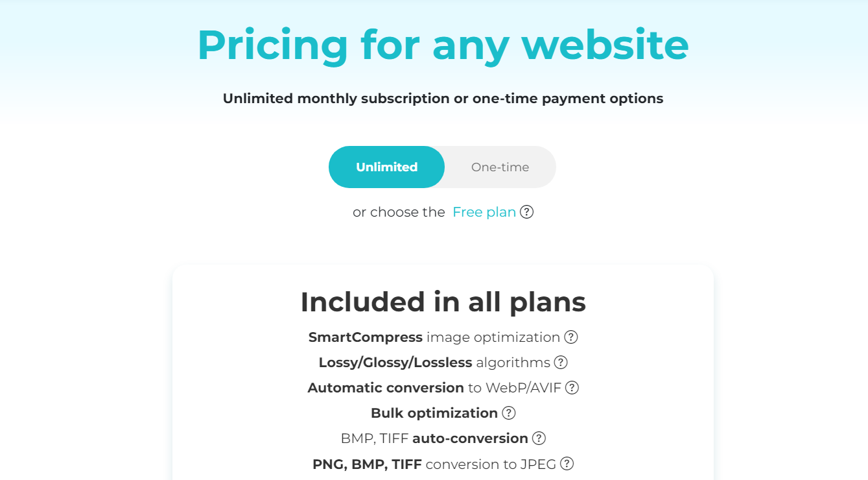Open the BMP, TIFF auto-conversion help icon
The width and height of the screenshot is (868, 480).
pyautogui.click(x=539, y=438)
